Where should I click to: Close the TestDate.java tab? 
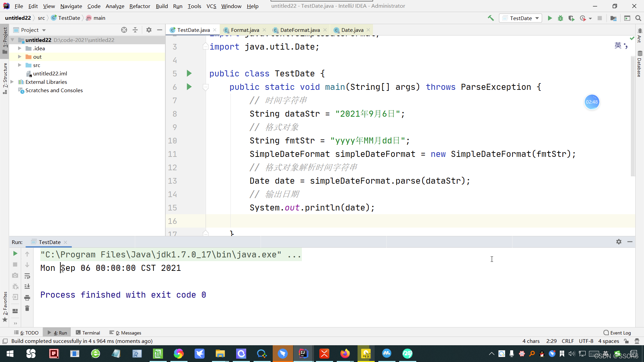pyautogui.click(x=215, y=30)
